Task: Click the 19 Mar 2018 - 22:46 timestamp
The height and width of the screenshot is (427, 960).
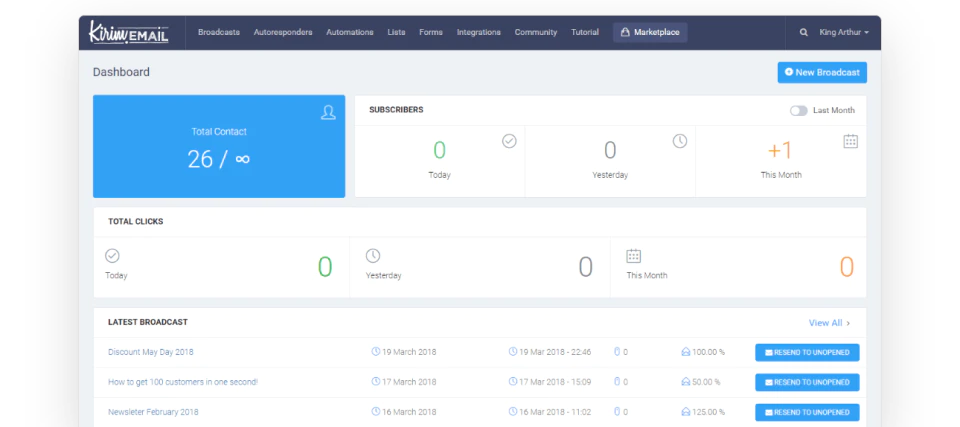Action: click(x=555, y=352)
